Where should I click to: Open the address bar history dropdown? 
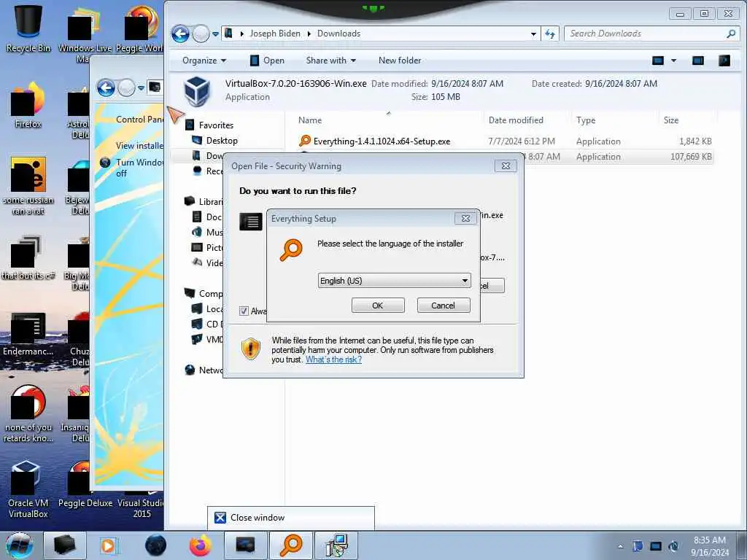pos(533,34)
